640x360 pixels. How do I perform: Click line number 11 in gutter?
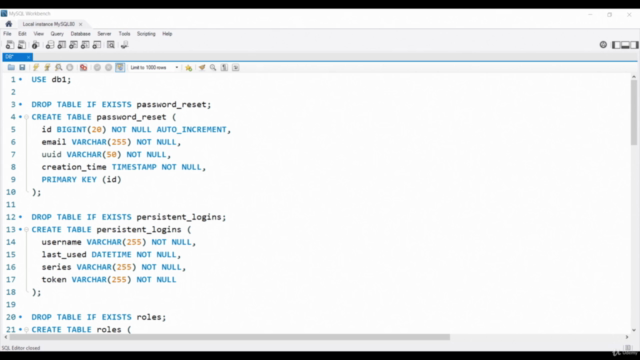11,204
